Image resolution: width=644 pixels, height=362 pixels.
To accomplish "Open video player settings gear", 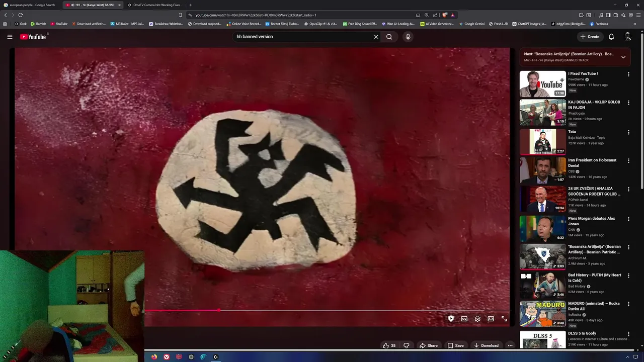I will (x=477, y=319).
